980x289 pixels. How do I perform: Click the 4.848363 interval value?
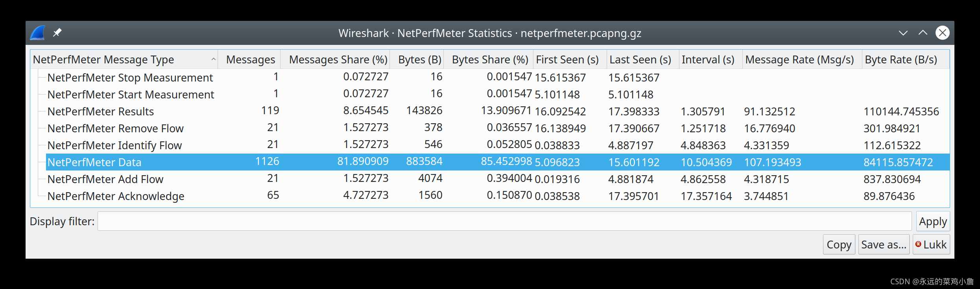[x=703, y=145]
